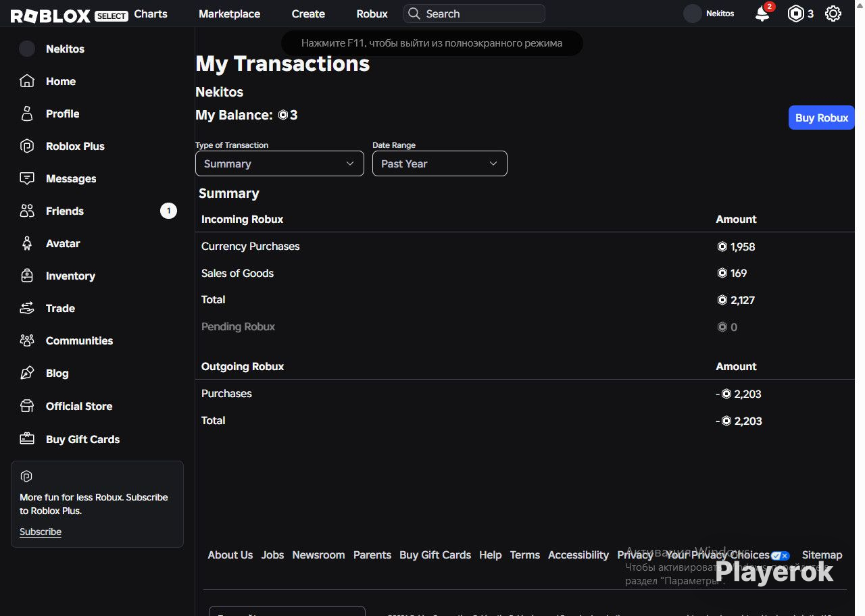
Task: Click the sidebar Buy Gift Cards card icon
Action: [x=27, y=439]
